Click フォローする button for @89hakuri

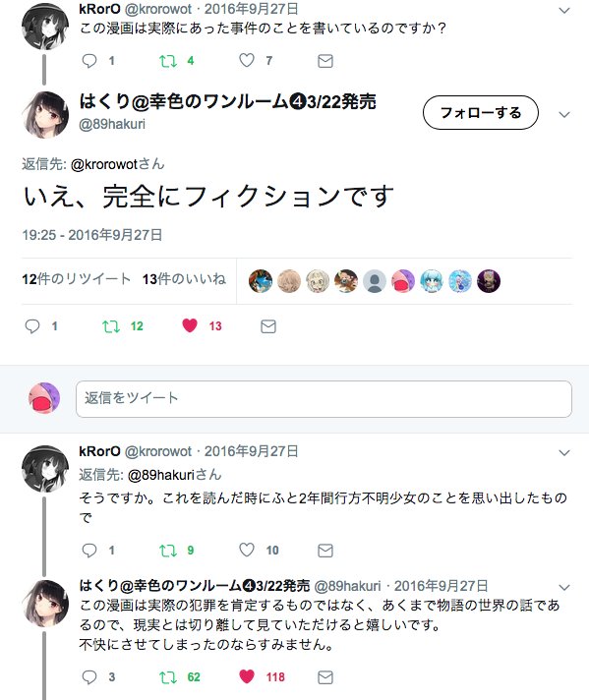(x=481, y=112)
